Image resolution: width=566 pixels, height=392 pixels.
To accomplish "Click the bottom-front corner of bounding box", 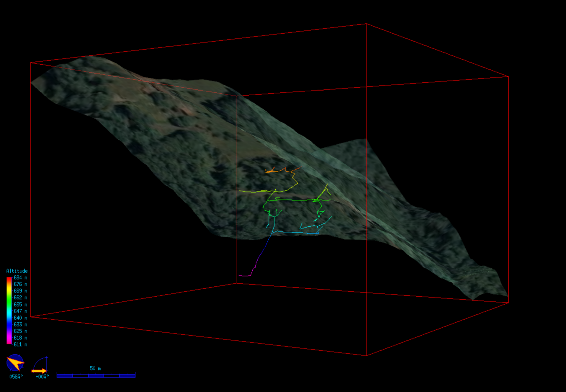I will [x=367, y=356].
